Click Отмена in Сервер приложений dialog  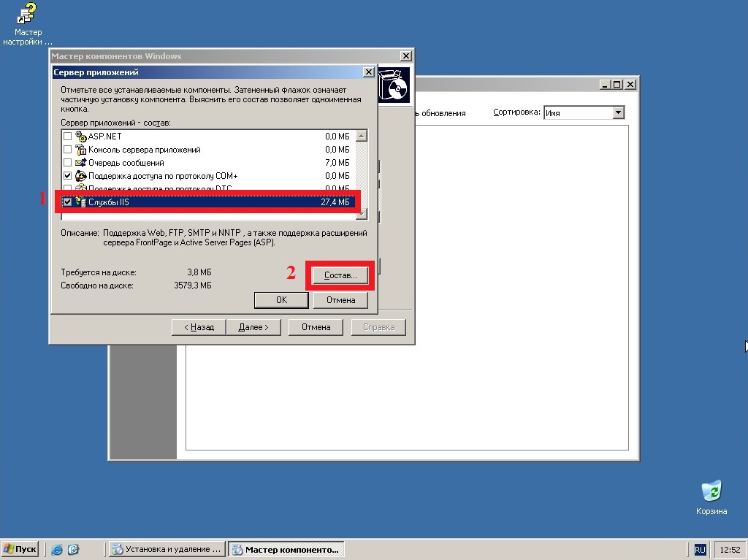340,300
